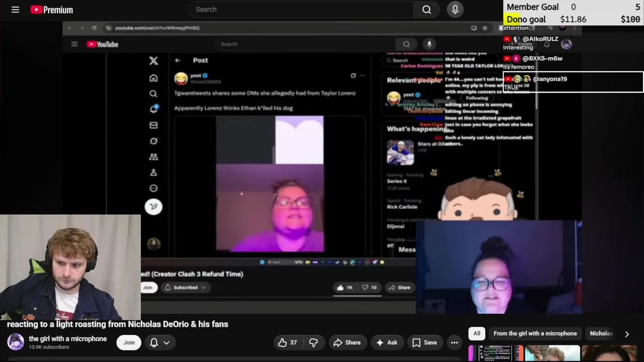Open the girl with a microphone channel avatar
The height and width of the screenshot is (362, 644).
tap(16, 342)
